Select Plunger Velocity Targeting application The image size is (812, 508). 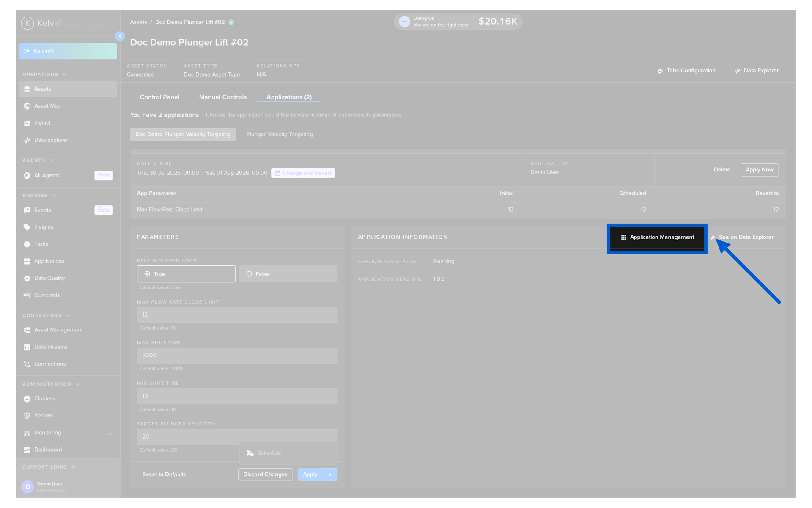(280, 134)
